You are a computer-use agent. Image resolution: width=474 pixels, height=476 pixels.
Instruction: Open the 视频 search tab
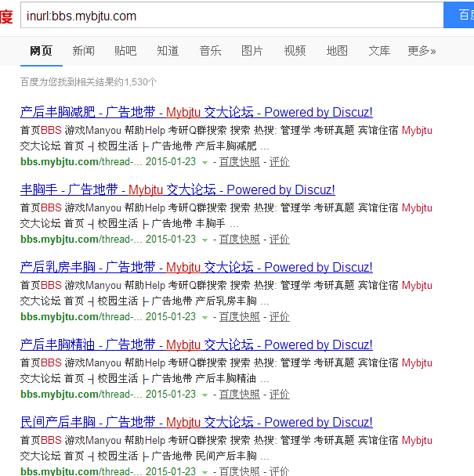295,51
